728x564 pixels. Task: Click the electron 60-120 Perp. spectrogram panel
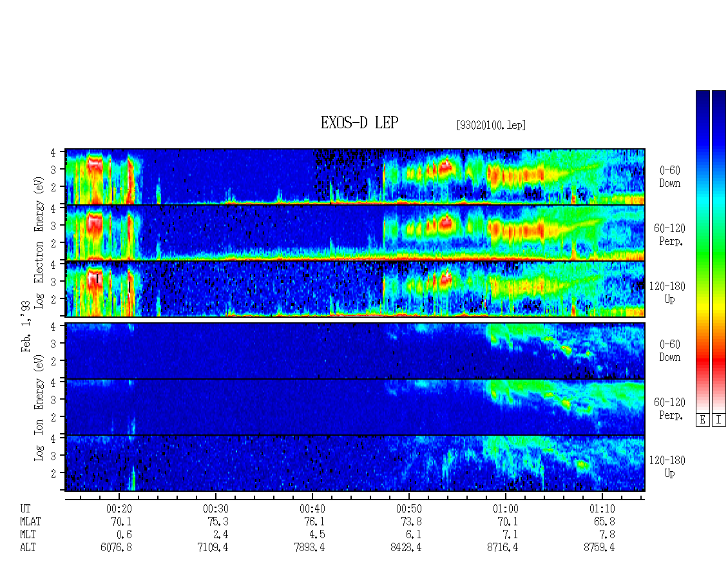[x=355, y=233]
